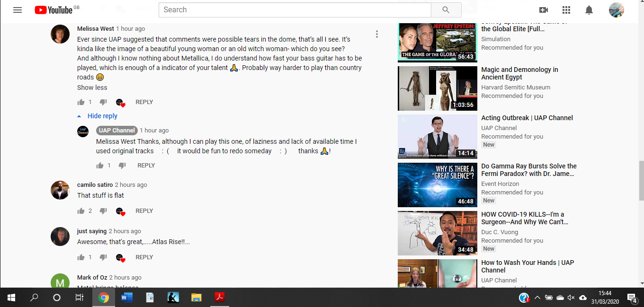Open Magic and Demonology in Ancient Egypt thumbnail

coord(437,88)
